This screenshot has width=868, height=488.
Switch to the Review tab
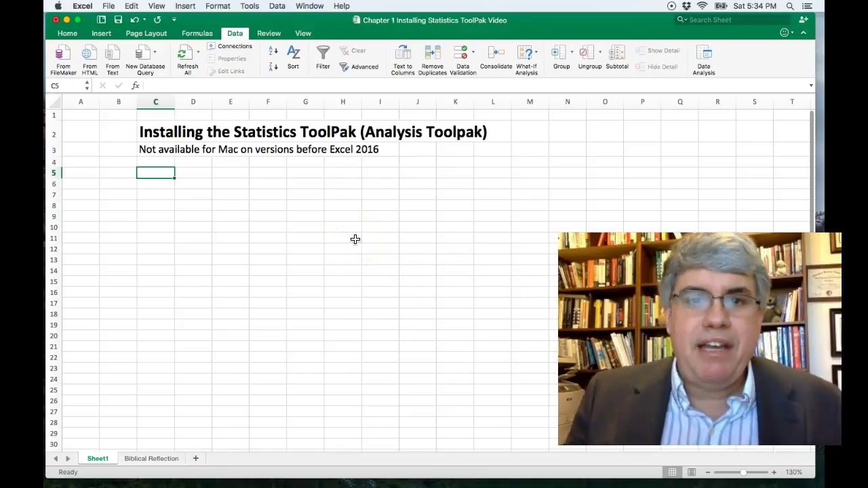269,33
